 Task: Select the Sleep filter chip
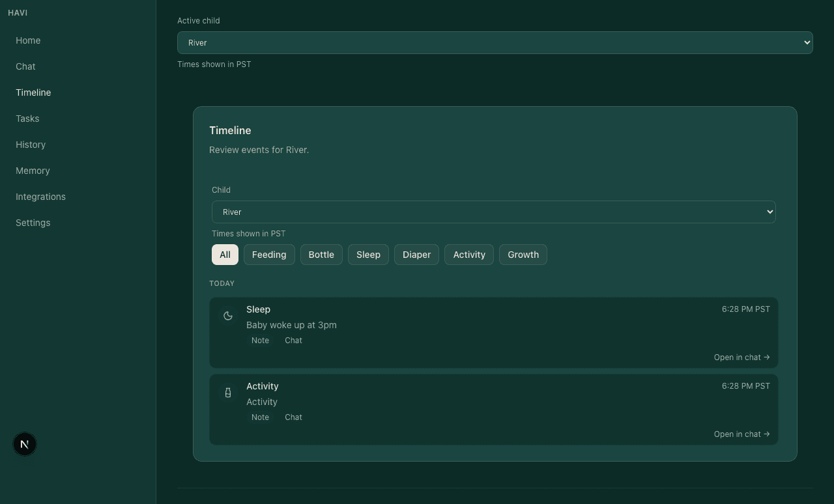coord(368,255)
